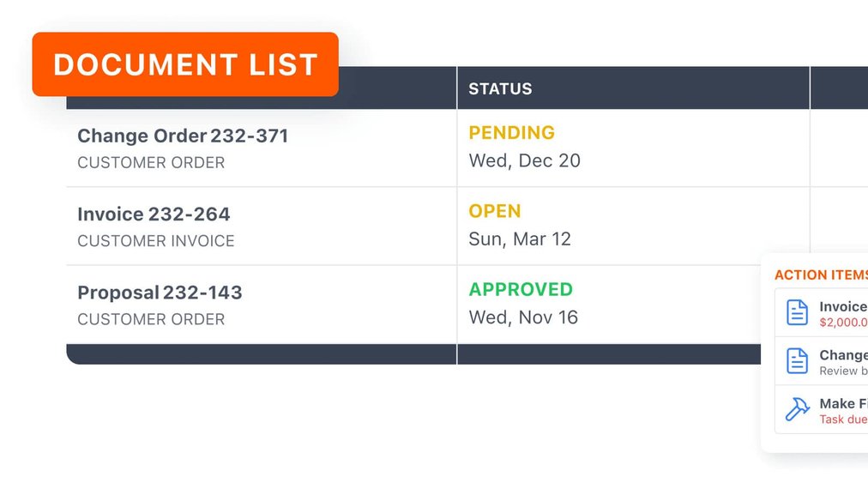Click the CUSTOMER INVOICE type label

click(x=155, y=241)
